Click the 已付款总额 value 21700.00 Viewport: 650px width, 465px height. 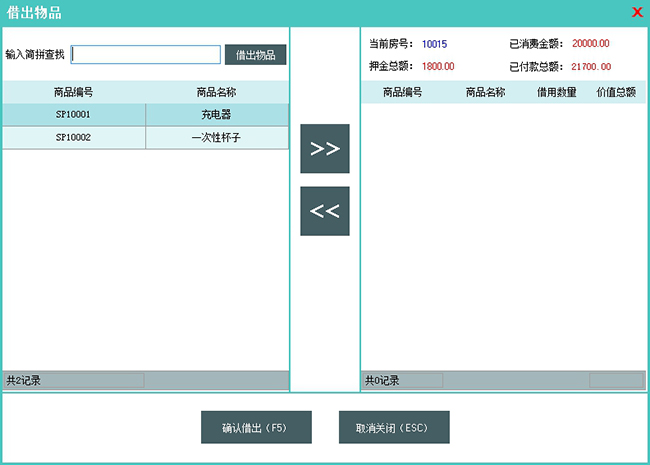[590, 67]
